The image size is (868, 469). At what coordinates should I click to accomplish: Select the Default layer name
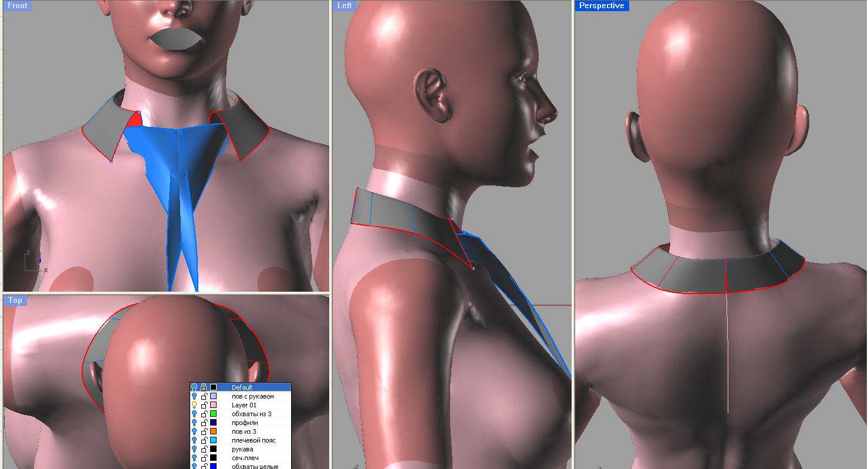(242, 387)
